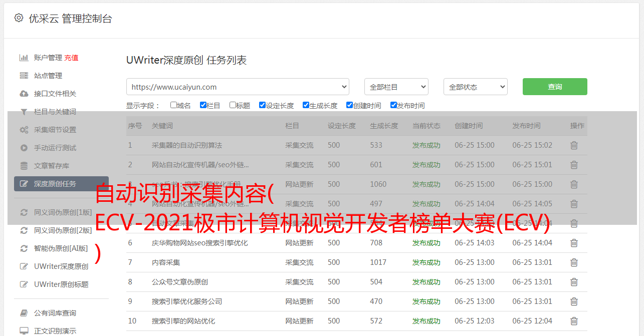Open 手动运行测试 sidebar link
The image size is (644, 336).
coord(55,148)
